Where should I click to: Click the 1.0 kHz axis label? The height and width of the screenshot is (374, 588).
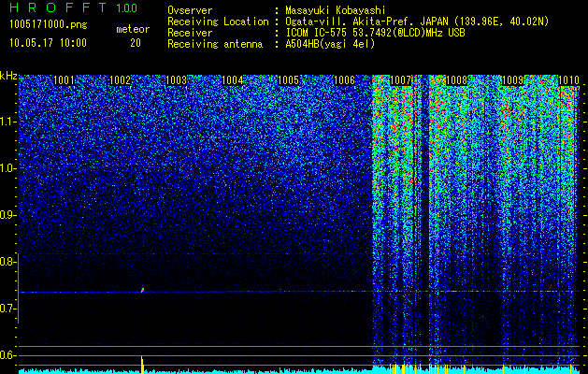coord(7,168)
